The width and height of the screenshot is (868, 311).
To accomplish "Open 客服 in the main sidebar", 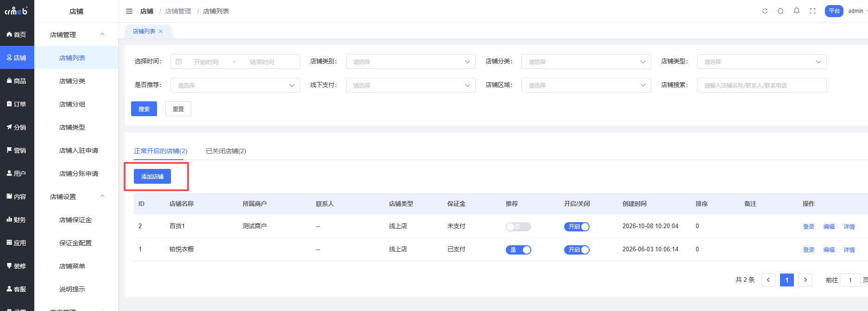I will coord(17,289).
